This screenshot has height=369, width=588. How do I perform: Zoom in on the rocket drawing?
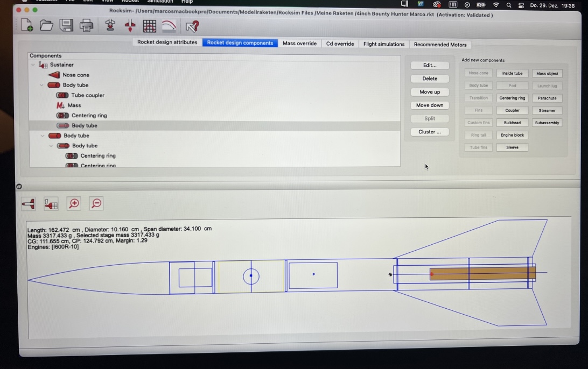click(x=74, y=203)
